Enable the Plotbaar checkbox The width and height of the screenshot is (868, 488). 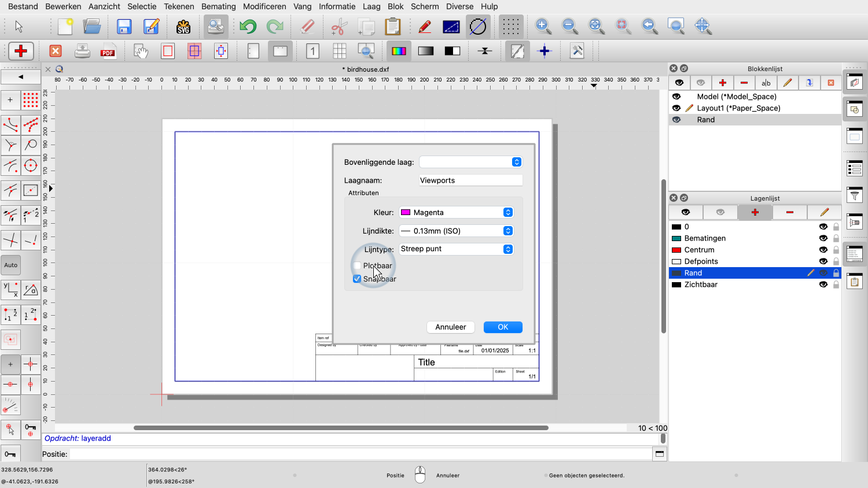pyautogui.click(x=357, y=266)
